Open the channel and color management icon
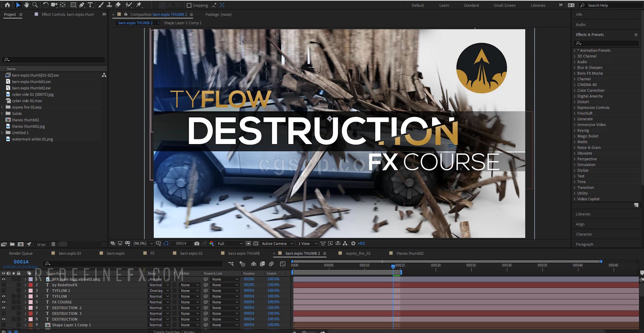Screen dimensions: 644x333 coord(212,244)
